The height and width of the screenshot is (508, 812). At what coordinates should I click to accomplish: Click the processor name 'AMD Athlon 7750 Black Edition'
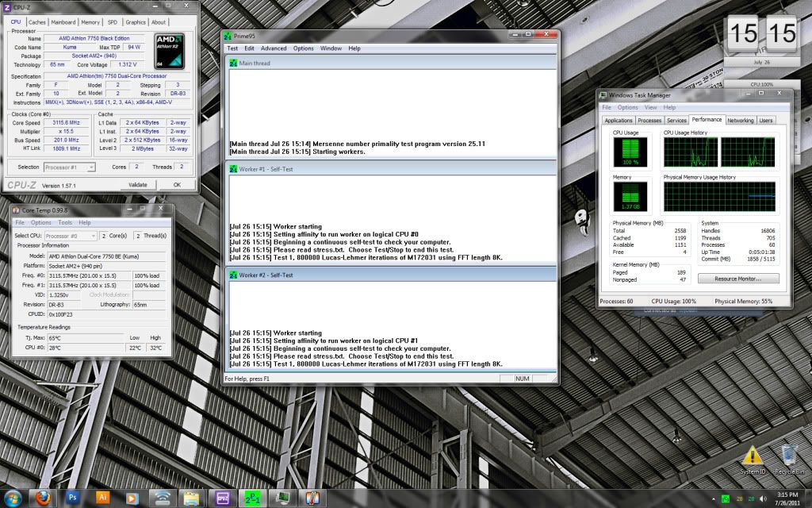coord(94,38)
